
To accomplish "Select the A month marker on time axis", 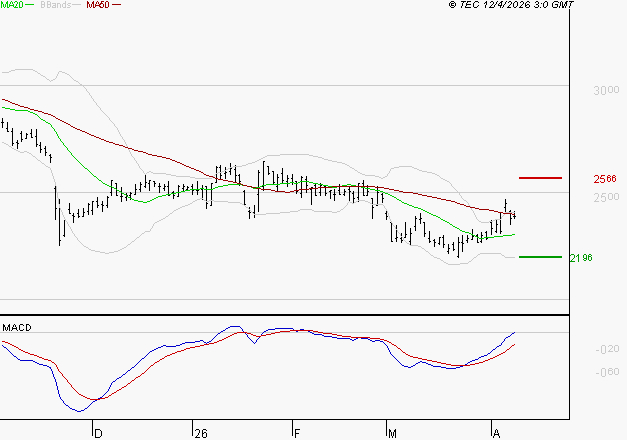I will tap(496, 433).
